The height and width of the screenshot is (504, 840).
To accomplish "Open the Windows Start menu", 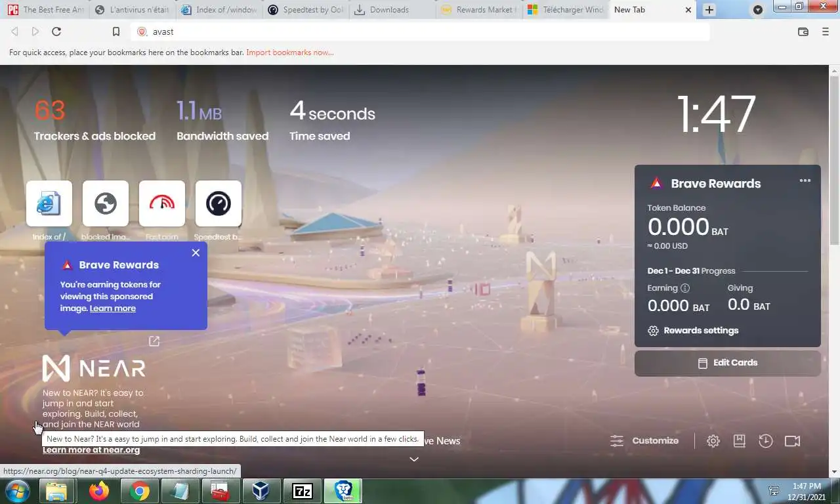I will pos(18,491).
